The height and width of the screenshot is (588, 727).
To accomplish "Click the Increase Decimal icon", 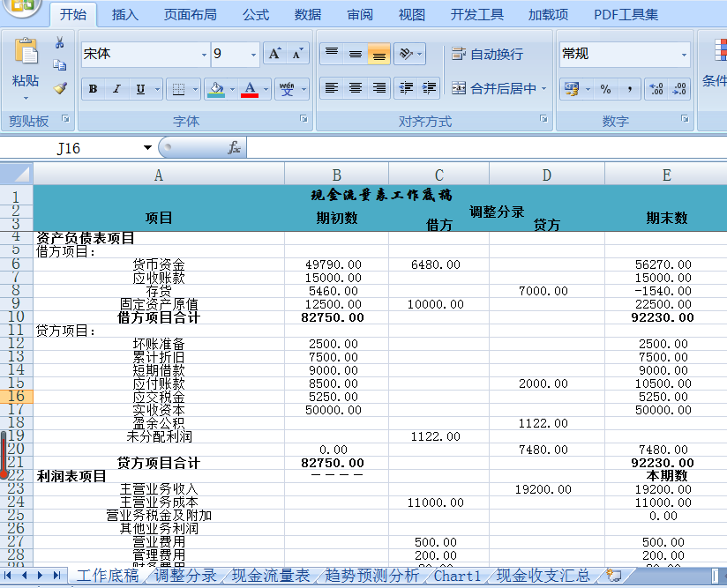I will click(x=656, y=89).
